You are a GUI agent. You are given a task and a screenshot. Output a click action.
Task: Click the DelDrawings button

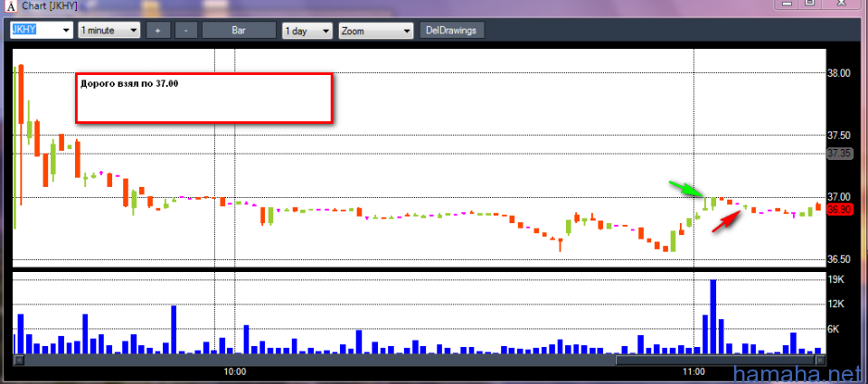(x=452, y=31)
